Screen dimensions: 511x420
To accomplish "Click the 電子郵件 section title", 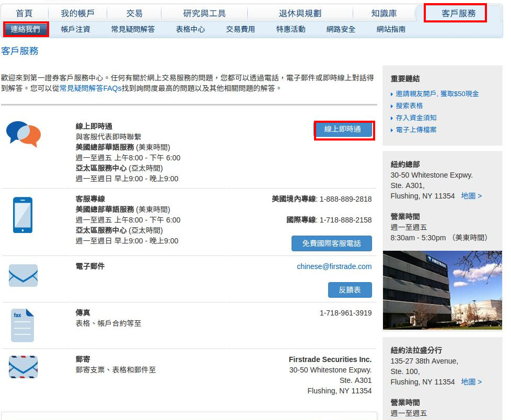I will [x=90, y=266].
